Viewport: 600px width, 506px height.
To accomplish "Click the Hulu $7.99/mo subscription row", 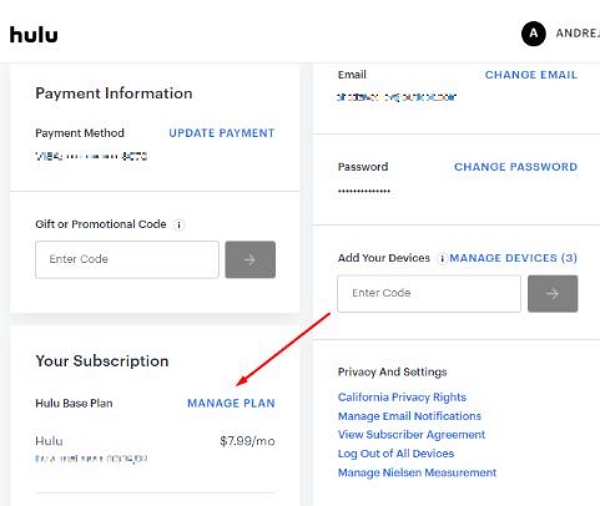I will (154, 440).
